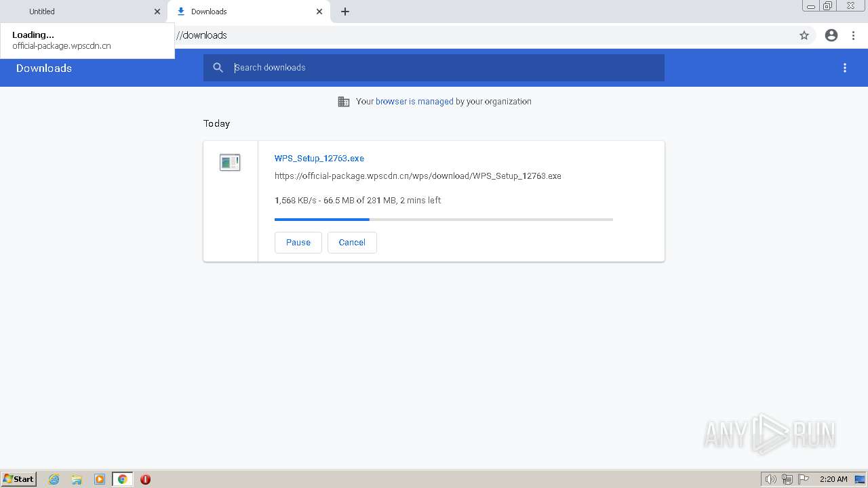The image size is (868, 488).
Task: Click the Downloads page title
Action: 44,68
